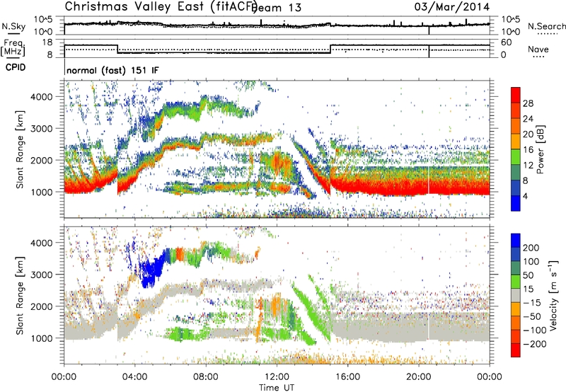Click the 'Beam 13' label
The image size is (566, 392).
(x=277, y=8)
